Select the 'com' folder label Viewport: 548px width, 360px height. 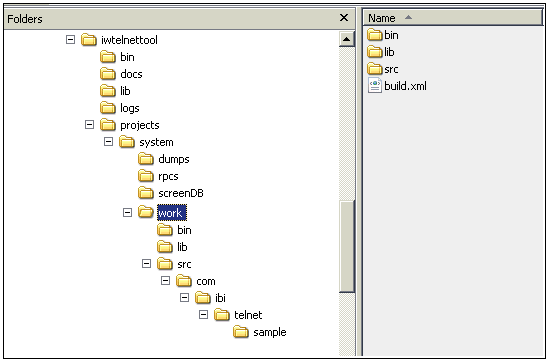tap(206, 281)
